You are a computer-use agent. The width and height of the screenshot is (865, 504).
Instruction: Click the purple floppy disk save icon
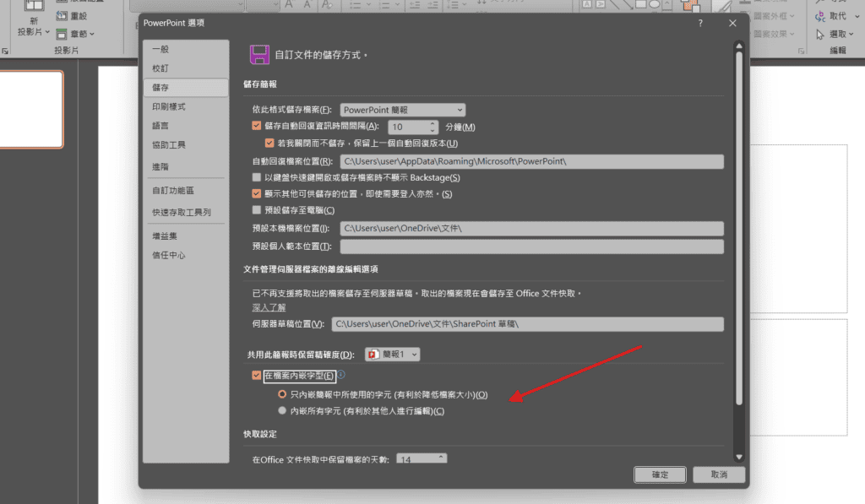(258, 55)
